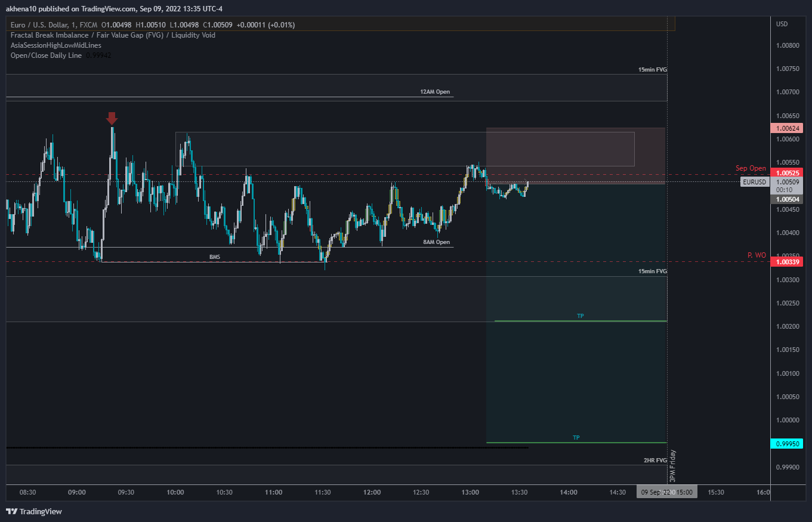The image size is (812, 522).
Task: Select the BMS label on the chart
Action: tap(214, 257)
